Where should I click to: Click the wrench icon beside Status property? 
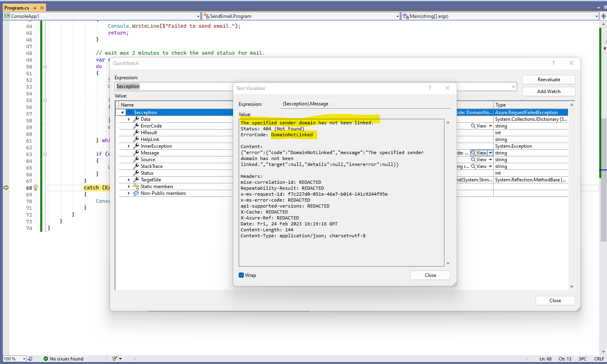click(x=136, y=173)
